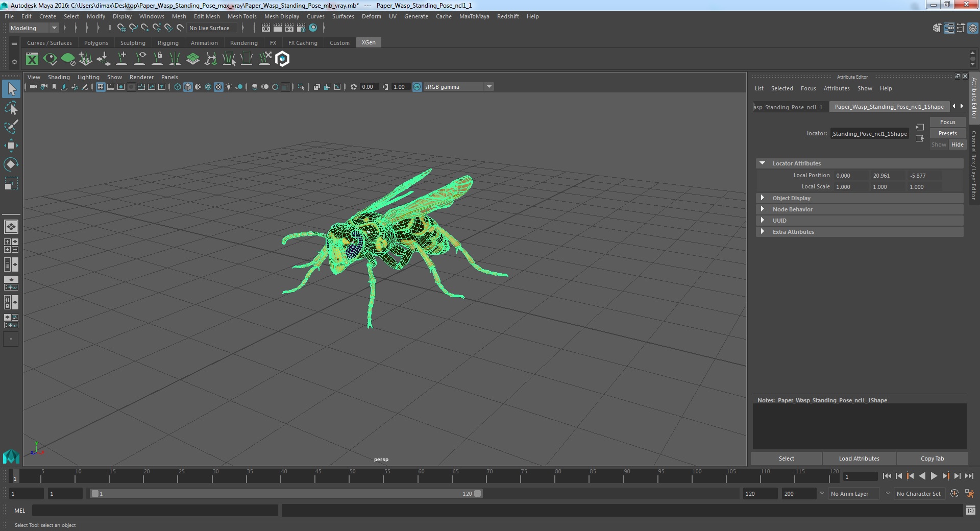
Task: Click the XGen hexagon library shelf icon
Action: 282,59
